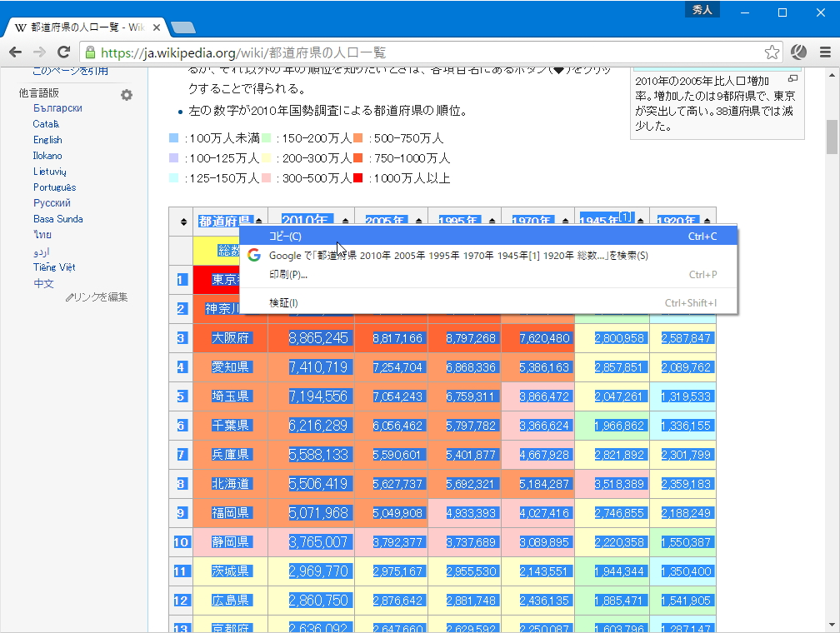Open the English language version link
840x633 pixels.
pyautogui.click(x=47, y=139)
